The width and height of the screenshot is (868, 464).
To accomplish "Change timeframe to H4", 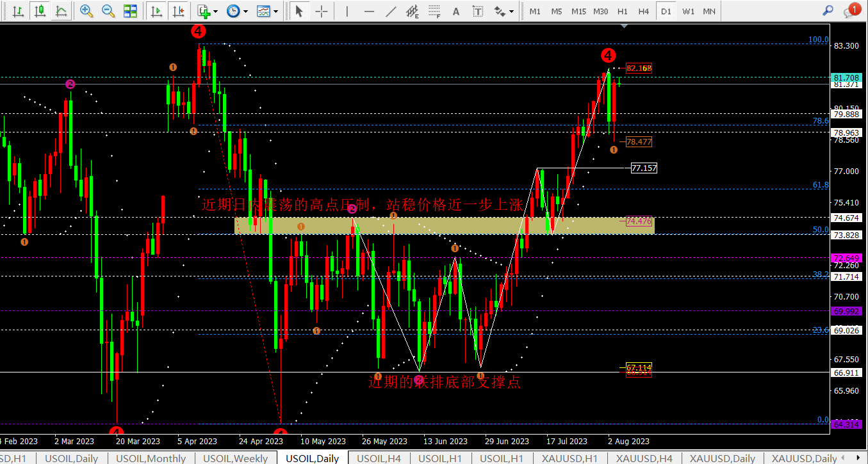I will point(644,11).
